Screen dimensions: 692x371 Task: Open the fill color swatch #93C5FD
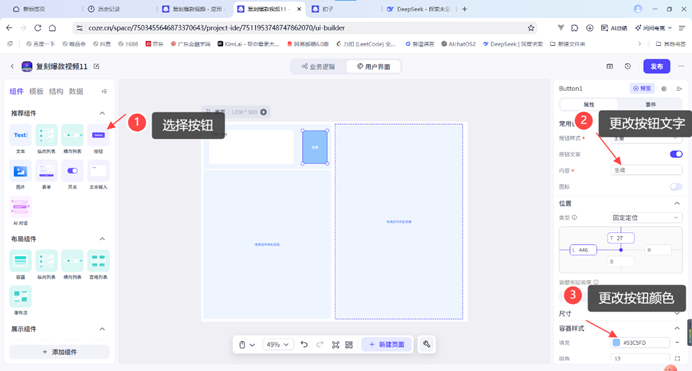[x=616, y=342]
